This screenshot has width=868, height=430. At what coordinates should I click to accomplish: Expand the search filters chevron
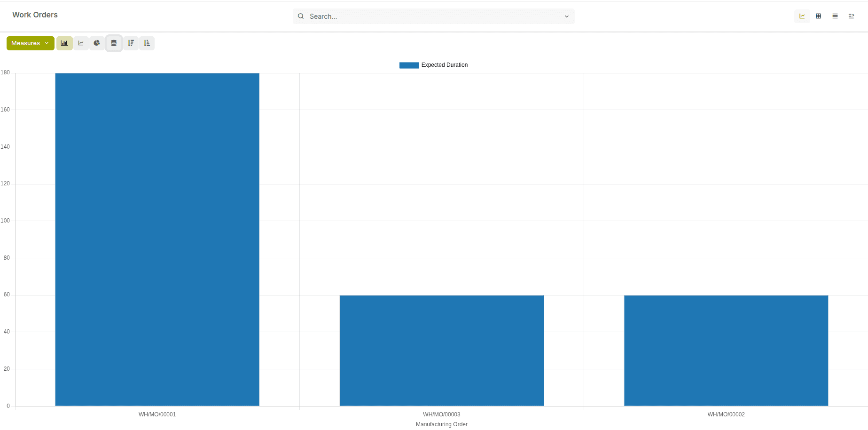[x=566, y=16]
